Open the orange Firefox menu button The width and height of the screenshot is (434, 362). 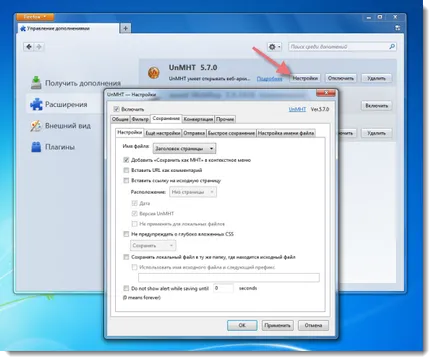click(35, 17)
